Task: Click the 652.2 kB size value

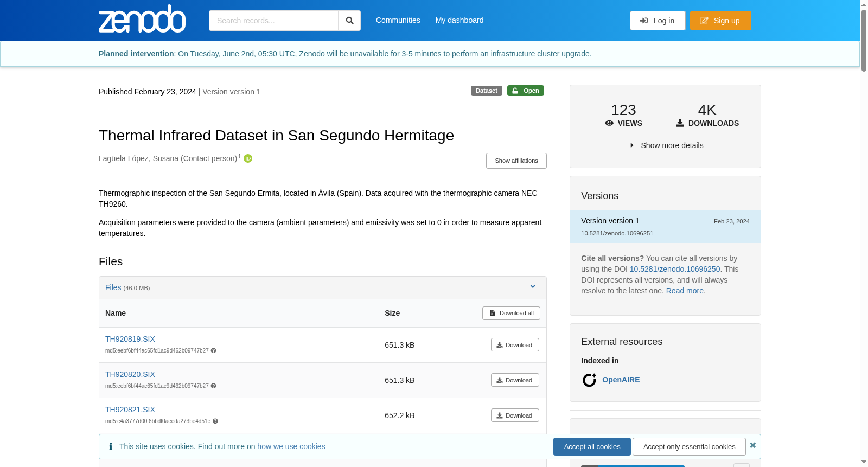Action: pos(399,415)
